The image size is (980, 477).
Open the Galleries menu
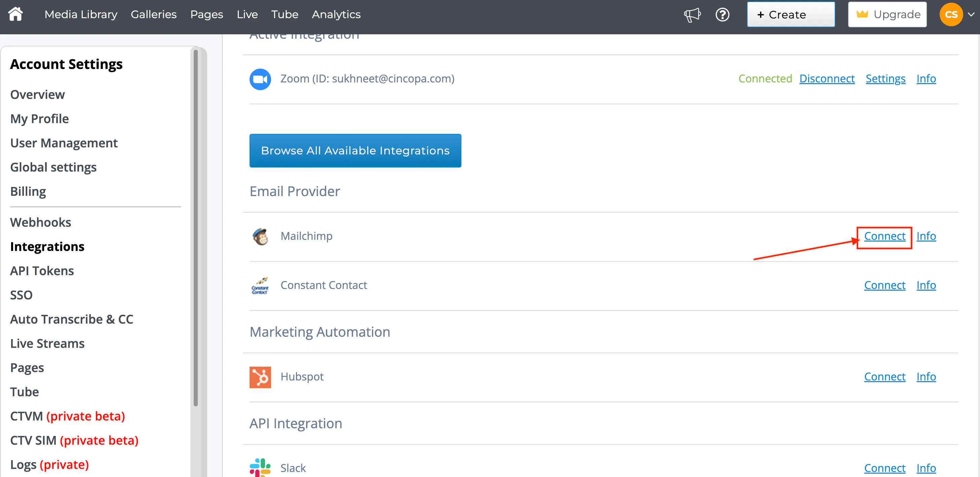pyautogui.click(x=154, y=14)
